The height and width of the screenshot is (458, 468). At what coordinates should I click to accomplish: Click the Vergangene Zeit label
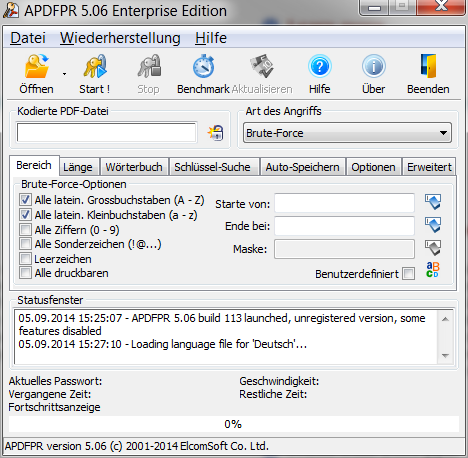coord(50,394)
